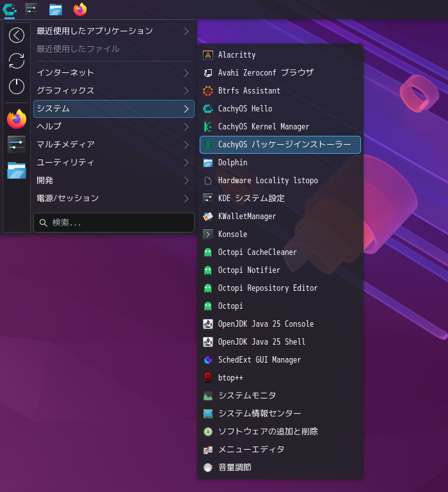Expand 電源/セッション category chevron

(186, 199)
